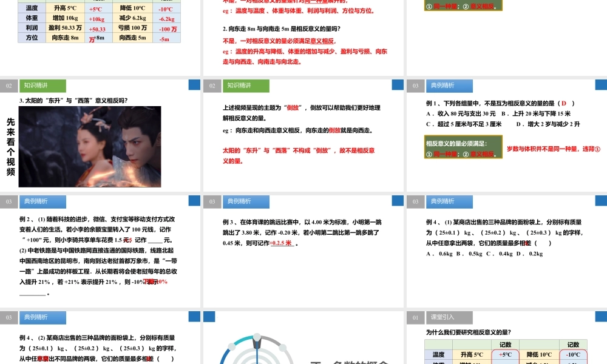Click the 课堂引入 section label
Image resolution: width=607 pixels, height=364 pixels.
pos(449,317)
